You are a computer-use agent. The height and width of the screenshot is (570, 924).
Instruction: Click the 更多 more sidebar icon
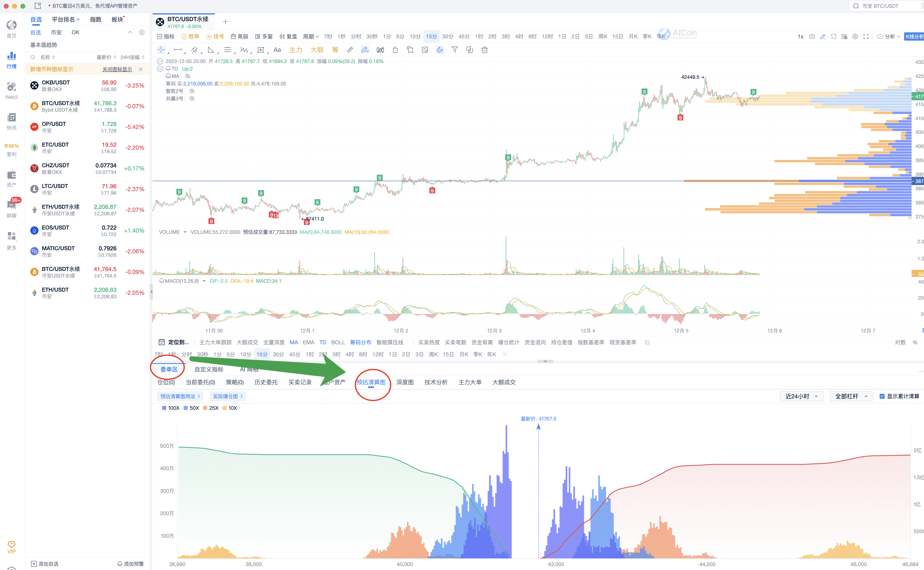coord(11,240)
